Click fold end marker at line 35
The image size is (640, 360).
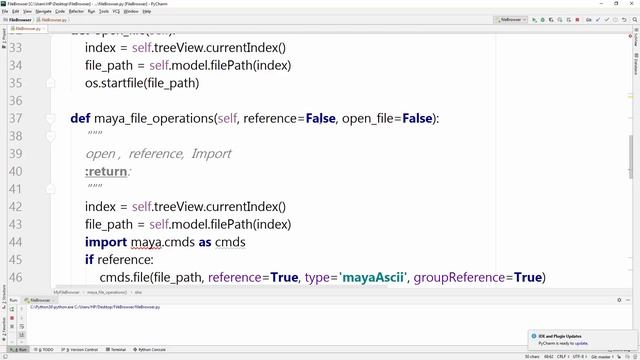pos(51,83)
